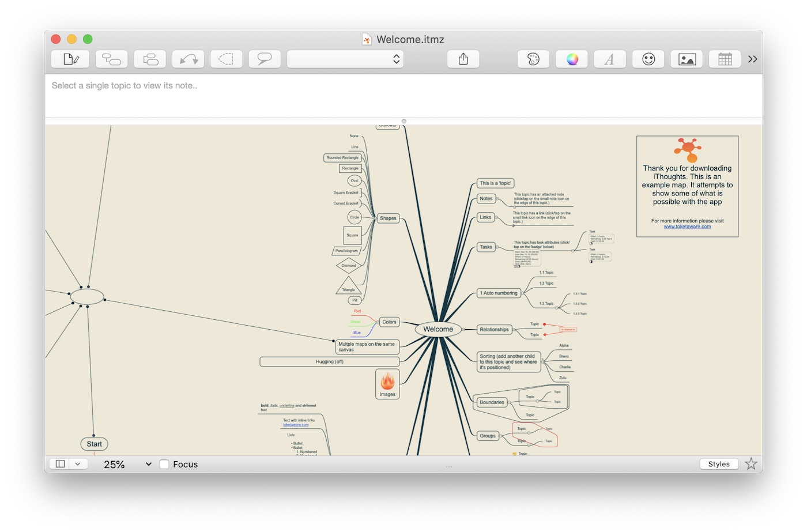Open the canvas style palette icon

pyautogui.click(x=533, y=58)
